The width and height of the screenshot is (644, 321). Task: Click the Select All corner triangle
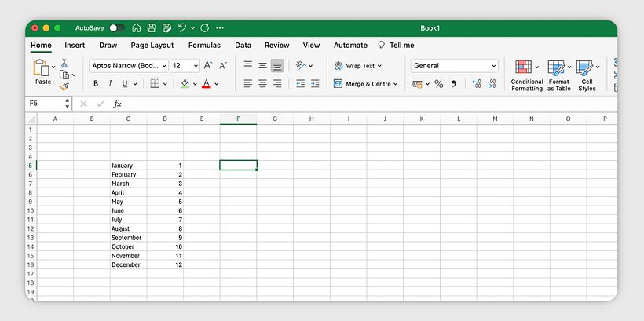[31, 119]
